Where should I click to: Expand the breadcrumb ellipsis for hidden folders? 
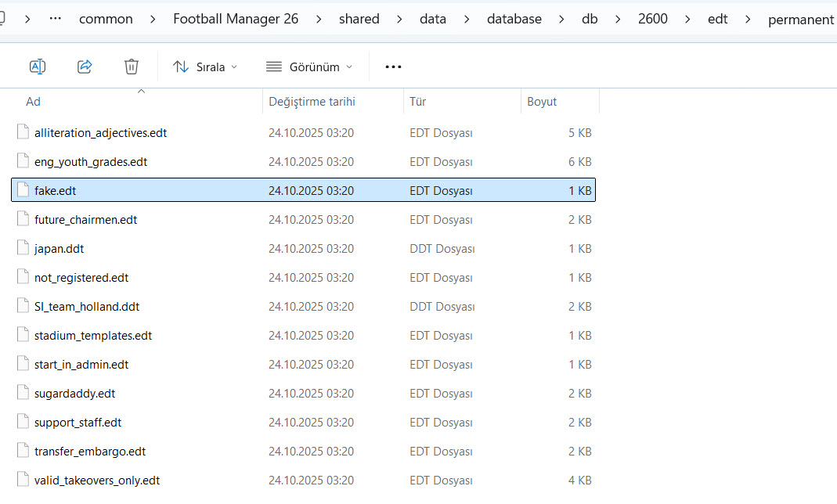55,19
